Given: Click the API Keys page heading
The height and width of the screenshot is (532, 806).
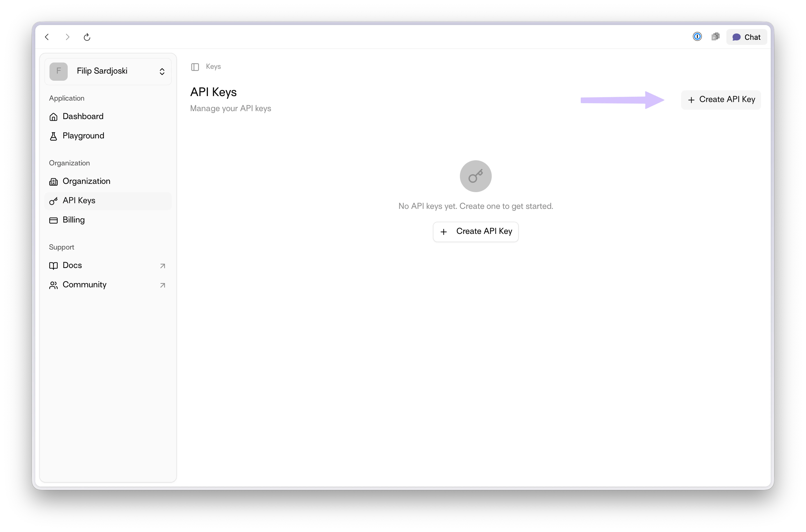Looking at the screenshot, I should tap(213, 92).
